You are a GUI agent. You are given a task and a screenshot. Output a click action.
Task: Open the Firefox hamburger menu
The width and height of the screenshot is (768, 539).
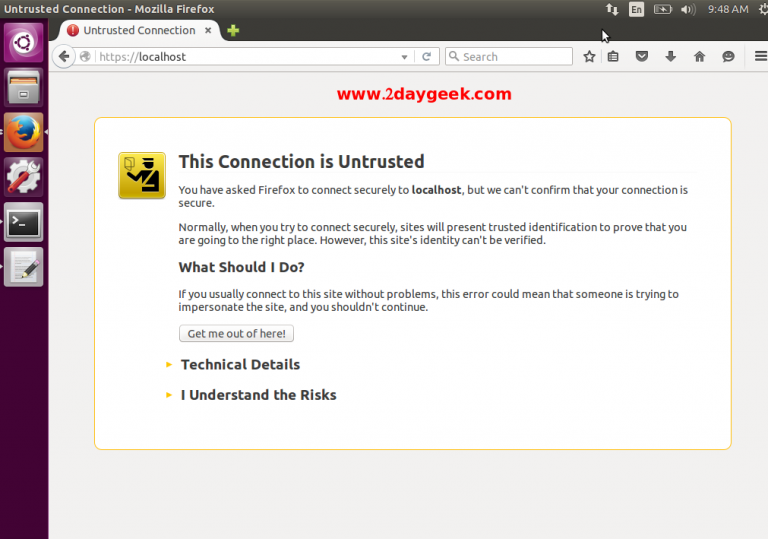pyautogui.click(x=759, y=57)
